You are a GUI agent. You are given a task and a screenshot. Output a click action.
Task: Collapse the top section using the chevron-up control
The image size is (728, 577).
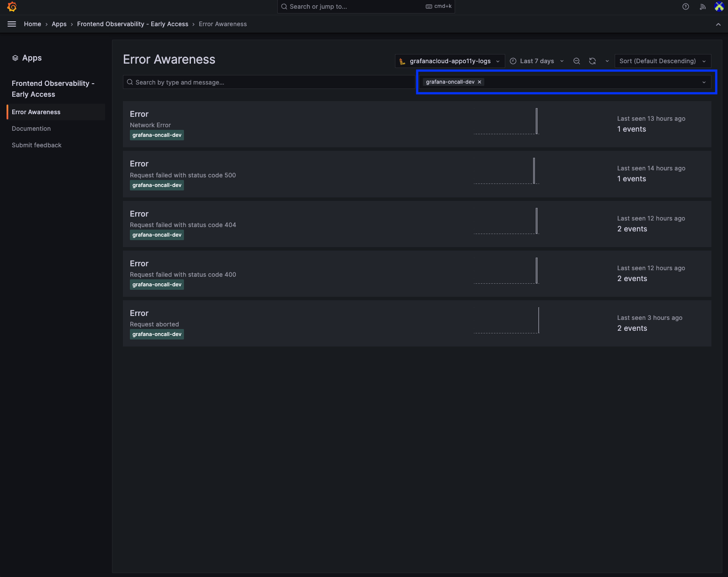click(x=718, y=24)
